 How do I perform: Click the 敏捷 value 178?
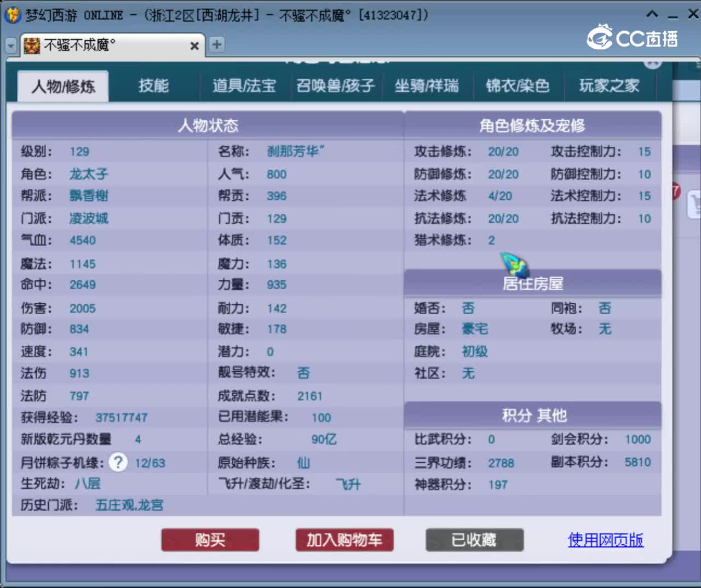click(277, 329)
